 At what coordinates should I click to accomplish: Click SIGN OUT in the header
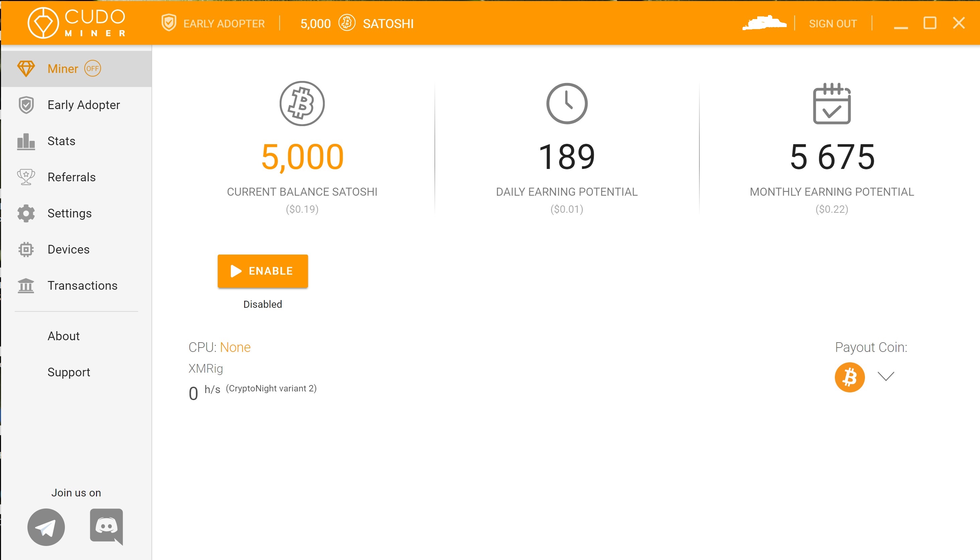click(833, 23)
